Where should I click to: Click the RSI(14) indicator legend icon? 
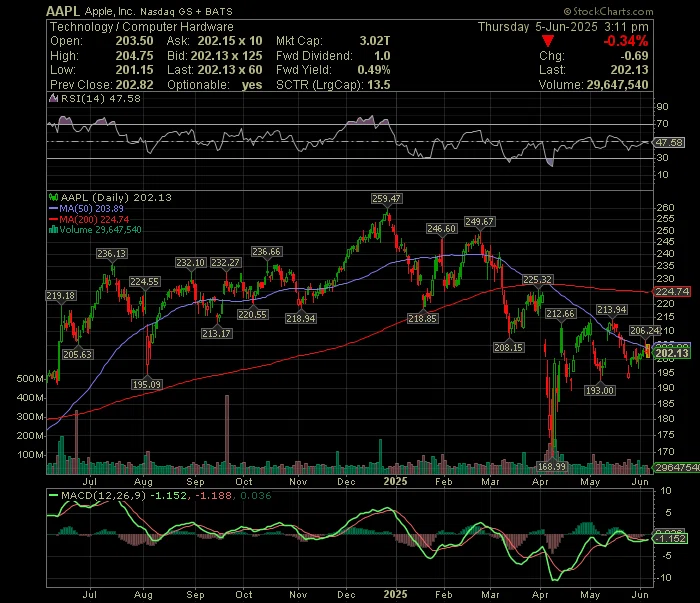[x=53, y=98]
